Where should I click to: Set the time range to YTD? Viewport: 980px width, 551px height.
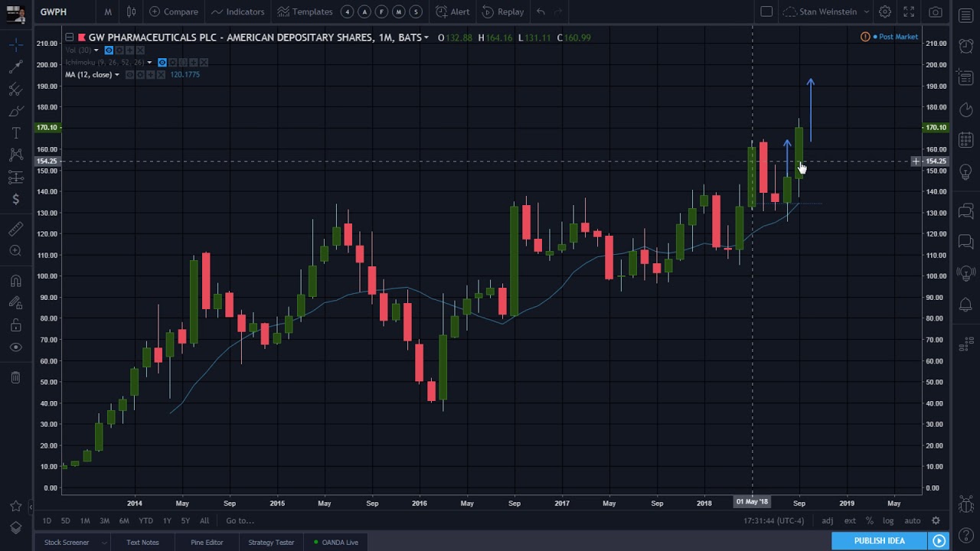tap(145, 521)
